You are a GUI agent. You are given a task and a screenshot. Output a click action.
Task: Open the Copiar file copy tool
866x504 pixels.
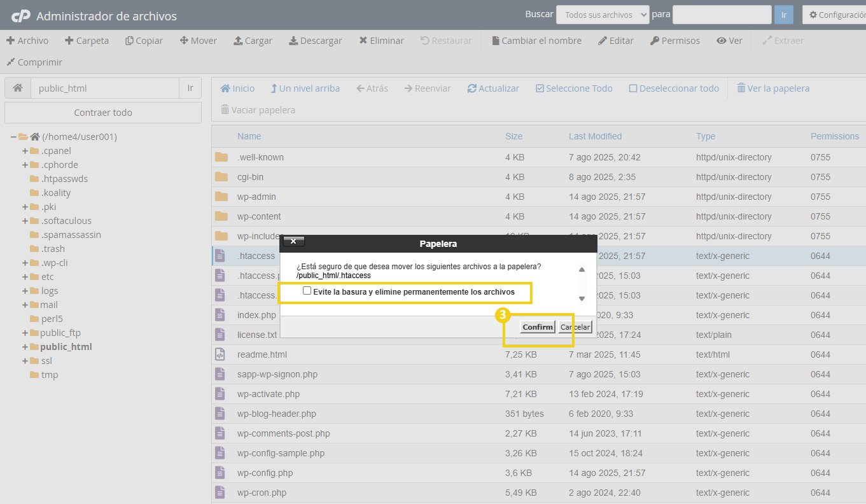coord(144,40)
